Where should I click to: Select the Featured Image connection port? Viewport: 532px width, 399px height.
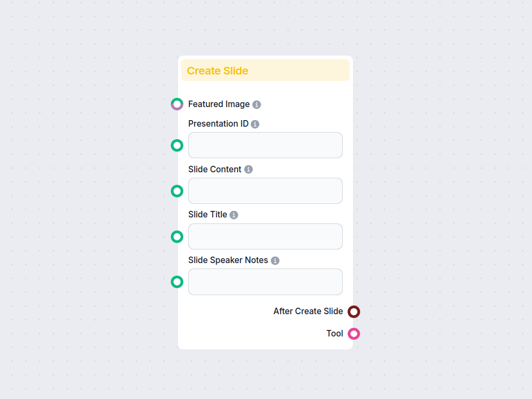pos(176,104)
